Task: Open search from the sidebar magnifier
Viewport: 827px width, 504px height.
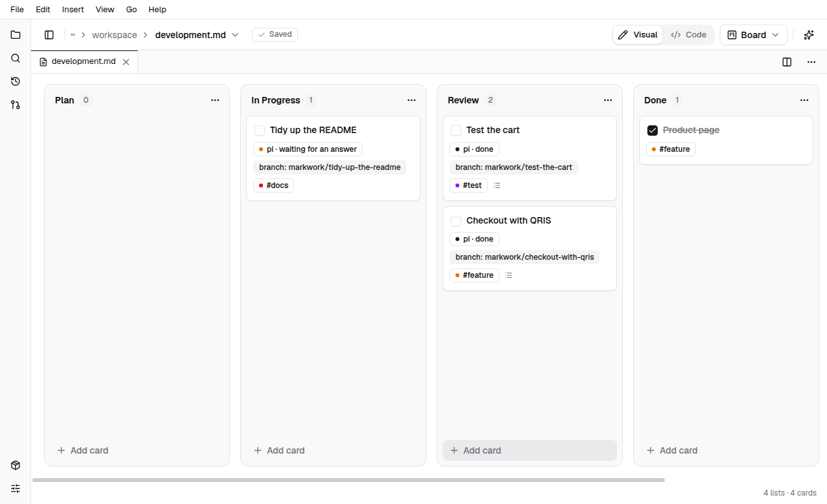Action: coord(16,58)
